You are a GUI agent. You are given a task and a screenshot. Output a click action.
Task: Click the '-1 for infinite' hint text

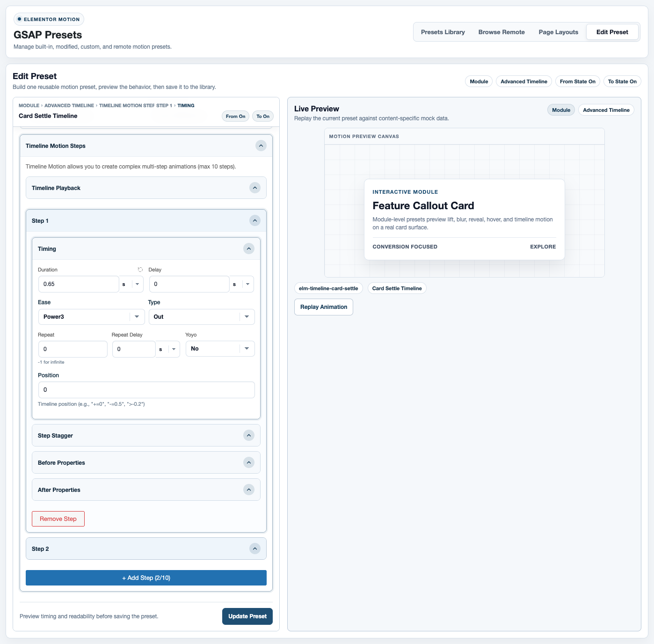[51, 362]
